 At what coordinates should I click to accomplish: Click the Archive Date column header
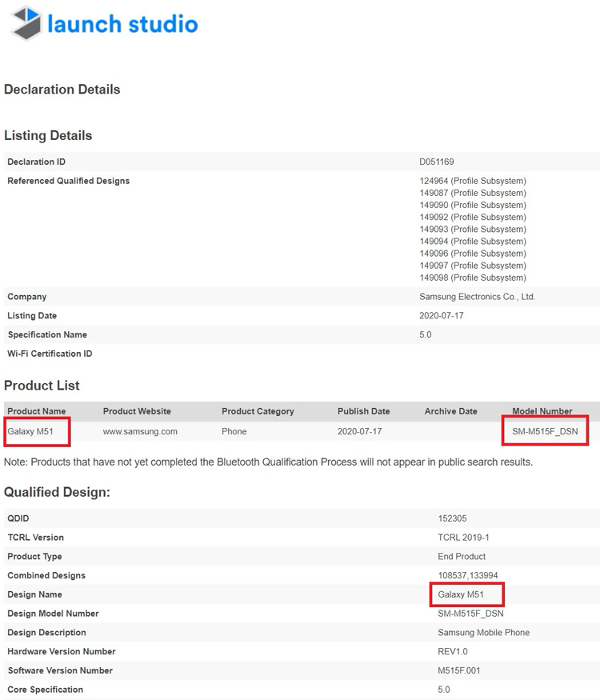tap(450, 411)
